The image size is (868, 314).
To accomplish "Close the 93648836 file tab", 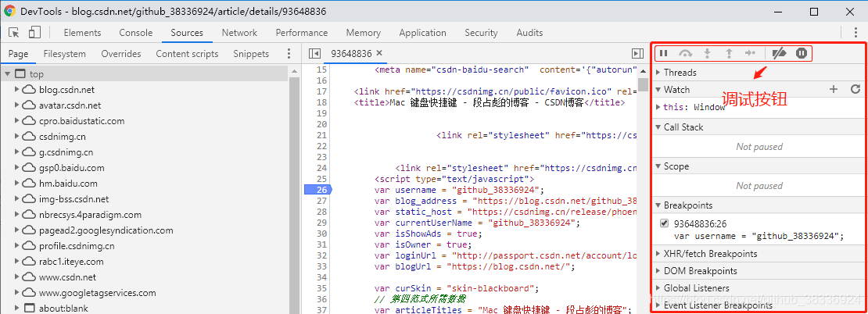I will click(x=379, y=53).
